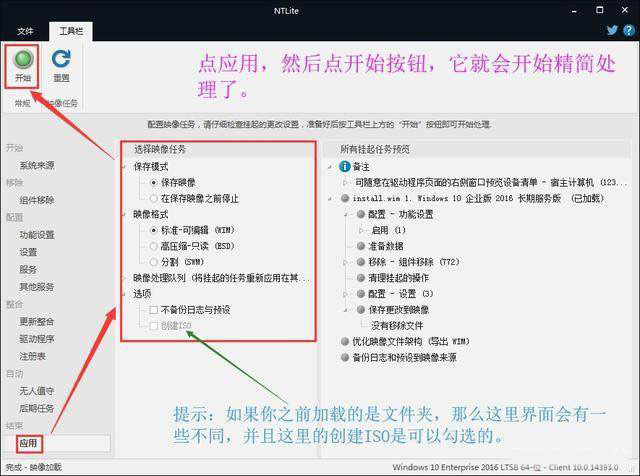
Task: Open 组件移除 page in sidebar
Action: pyautogui.click(x=37, y=200)
